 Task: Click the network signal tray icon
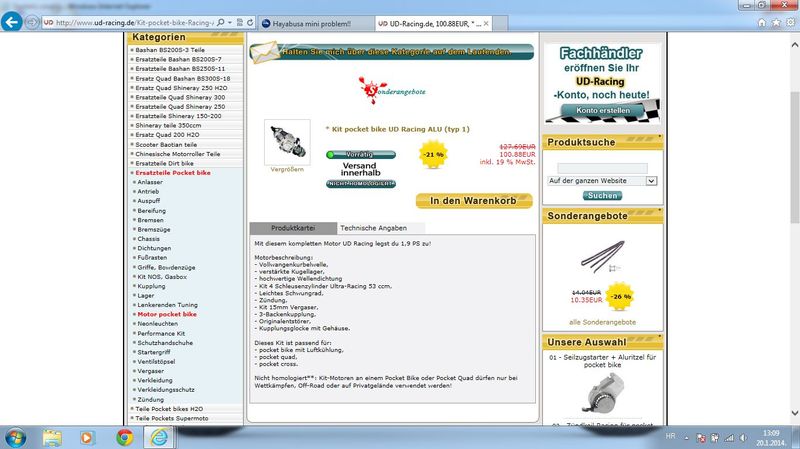pos(730,438)
